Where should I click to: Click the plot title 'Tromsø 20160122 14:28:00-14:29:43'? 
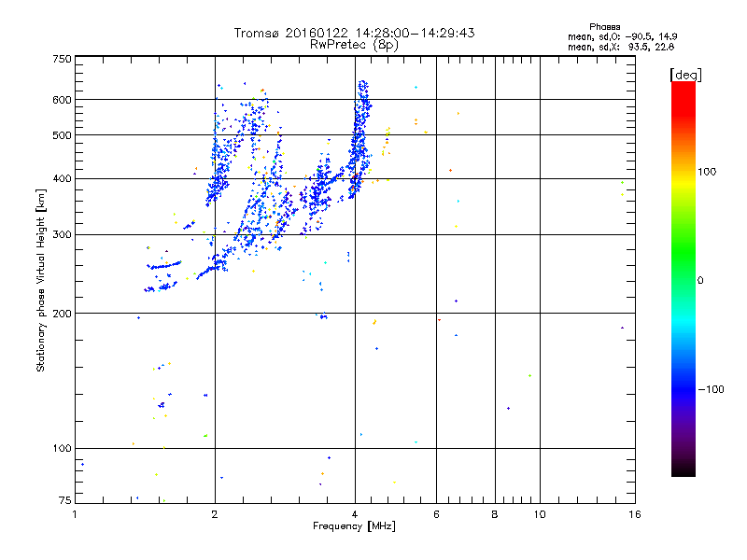point(354,33)
